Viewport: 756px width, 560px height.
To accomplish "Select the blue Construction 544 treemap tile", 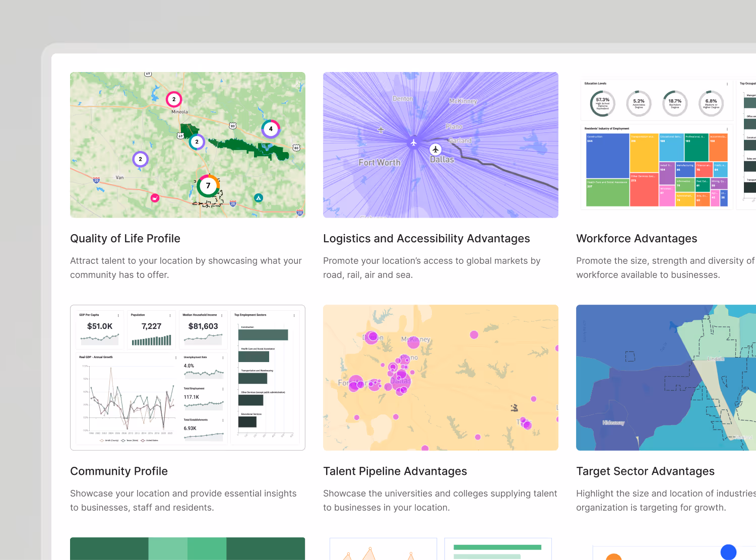I will coord(607,156).
